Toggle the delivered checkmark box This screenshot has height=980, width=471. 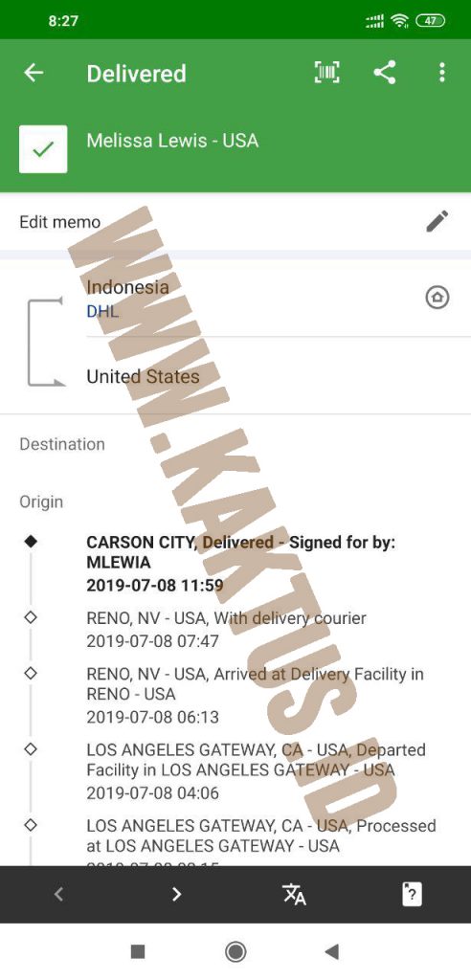[x=43, y=148]
